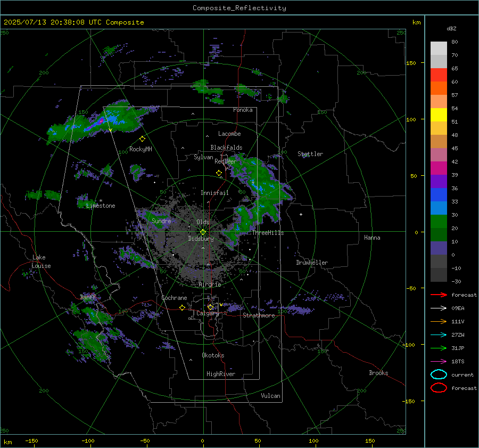Screen dimensions: 479x448
Task: Click the km unit label at top right
Action: pyautogui.click(x=416, y=22)
